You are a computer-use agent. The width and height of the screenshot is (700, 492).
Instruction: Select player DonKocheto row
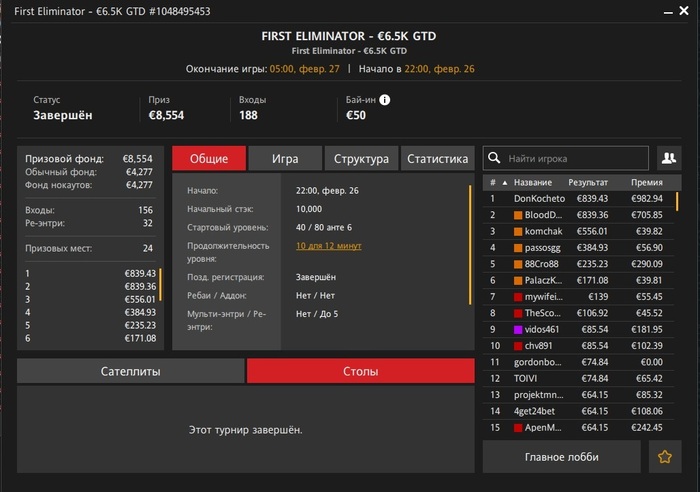(x=579, y=199)
